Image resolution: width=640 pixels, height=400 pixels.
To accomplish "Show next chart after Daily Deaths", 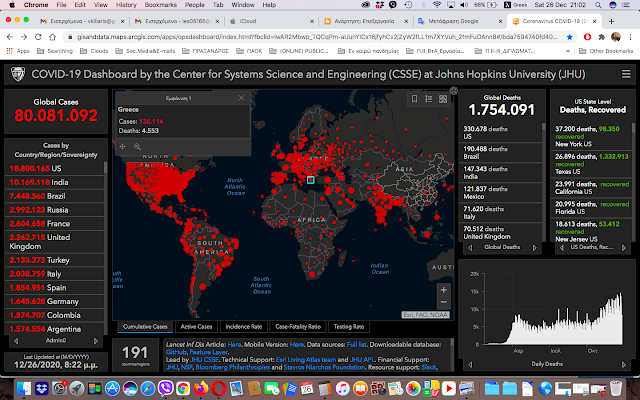I will coord(624,364).
